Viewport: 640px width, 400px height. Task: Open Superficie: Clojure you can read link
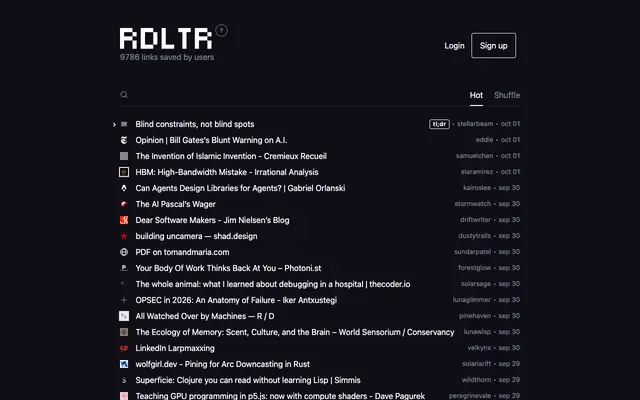[248, 380]
